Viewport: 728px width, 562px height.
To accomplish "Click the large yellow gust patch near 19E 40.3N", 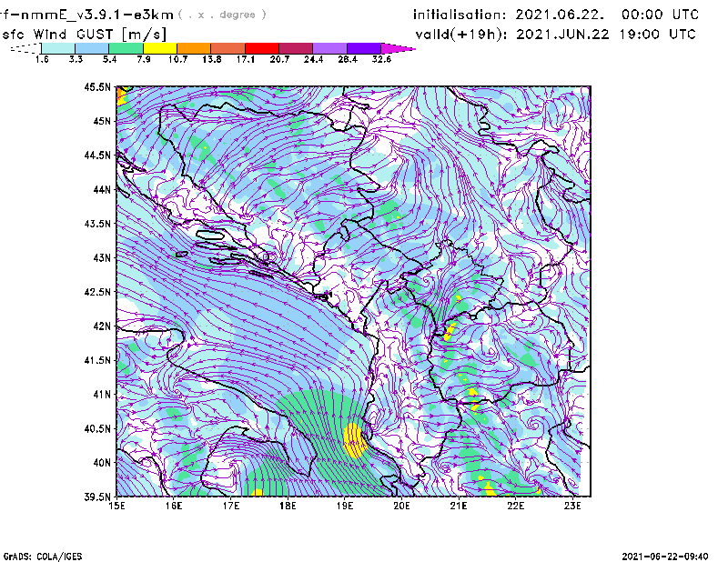I will [x=355, y=440].
